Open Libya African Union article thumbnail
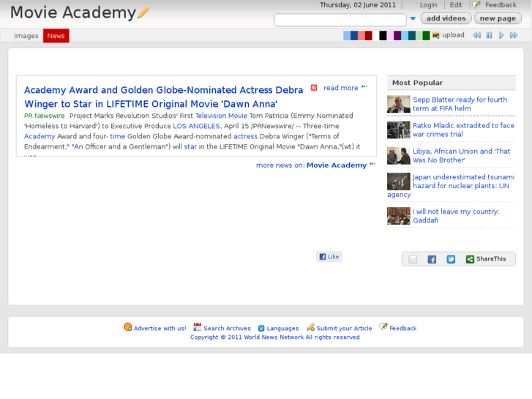The image size is (532, 399). [x=399, y=155]
